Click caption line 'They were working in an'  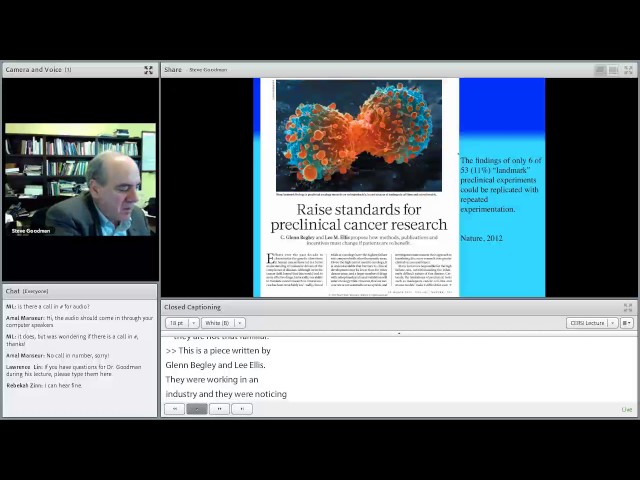coord(212,380)
